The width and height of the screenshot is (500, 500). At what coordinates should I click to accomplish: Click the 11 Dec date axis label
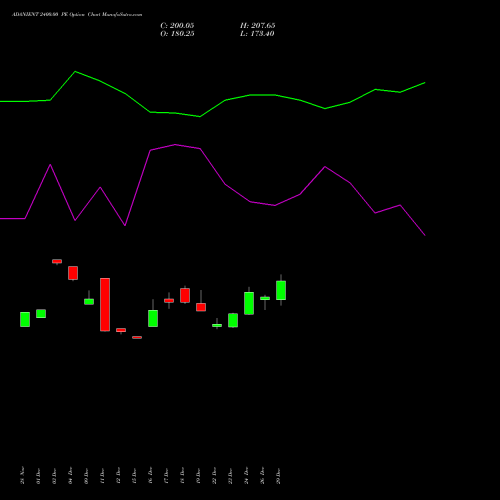pyautogui.click(x=102, y=476)
